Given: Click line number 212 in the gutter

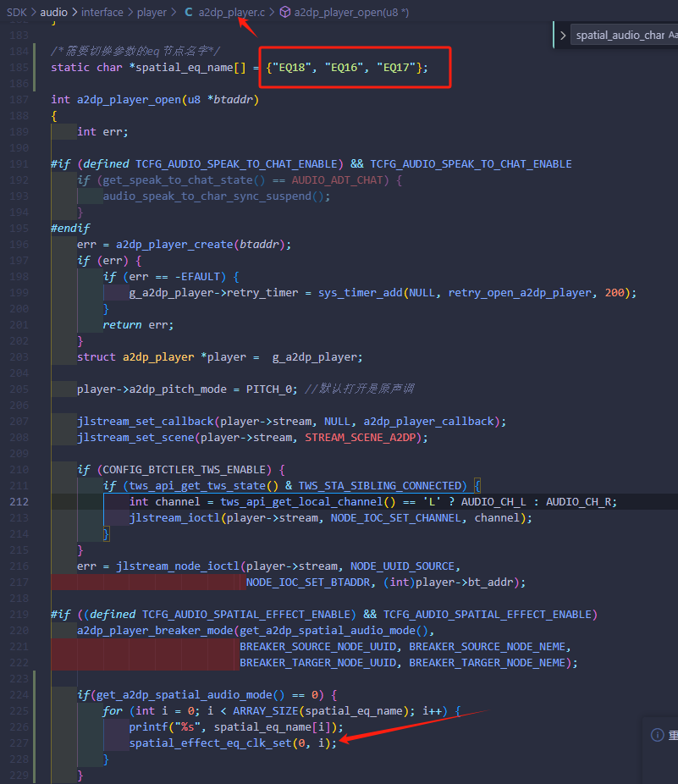Looking at the screenshot, I should tap(19, 501).
